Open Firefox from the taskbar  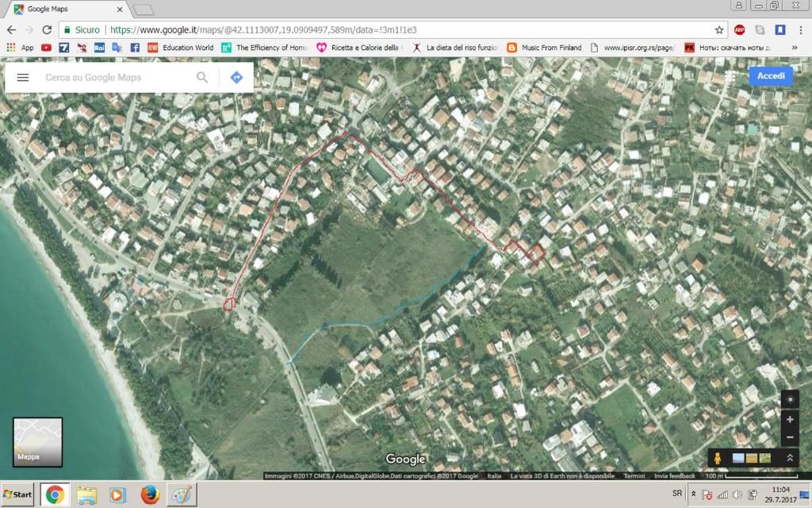coord(150,495)
